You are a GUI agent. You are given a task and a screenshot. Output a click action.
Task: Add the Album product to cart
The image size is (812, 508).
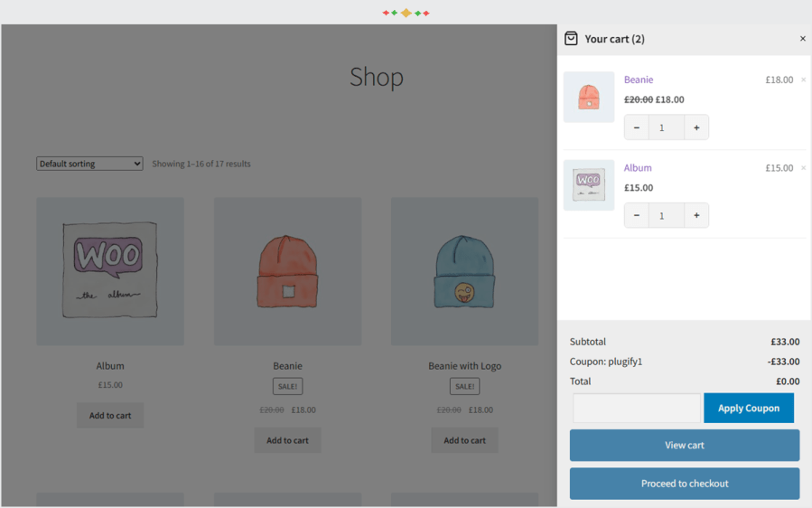[x=110, y=415]
